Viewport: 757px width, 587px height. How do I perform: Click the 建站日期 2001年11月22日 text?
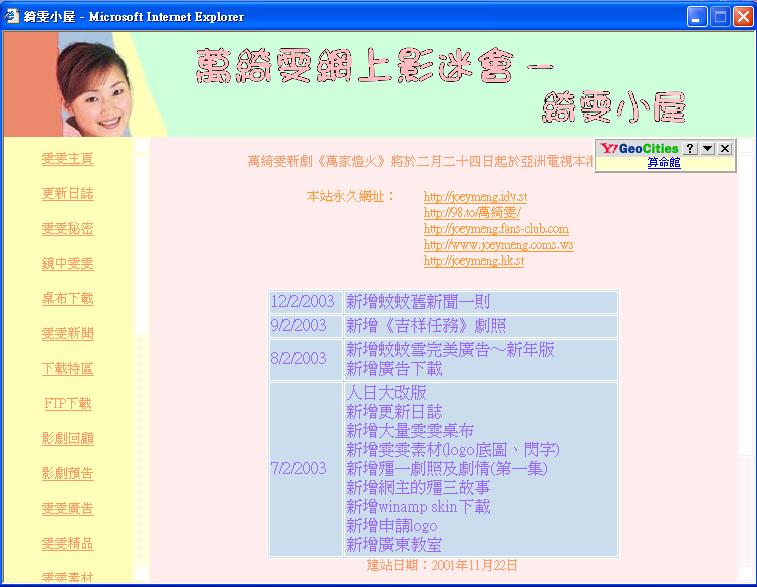442,565
